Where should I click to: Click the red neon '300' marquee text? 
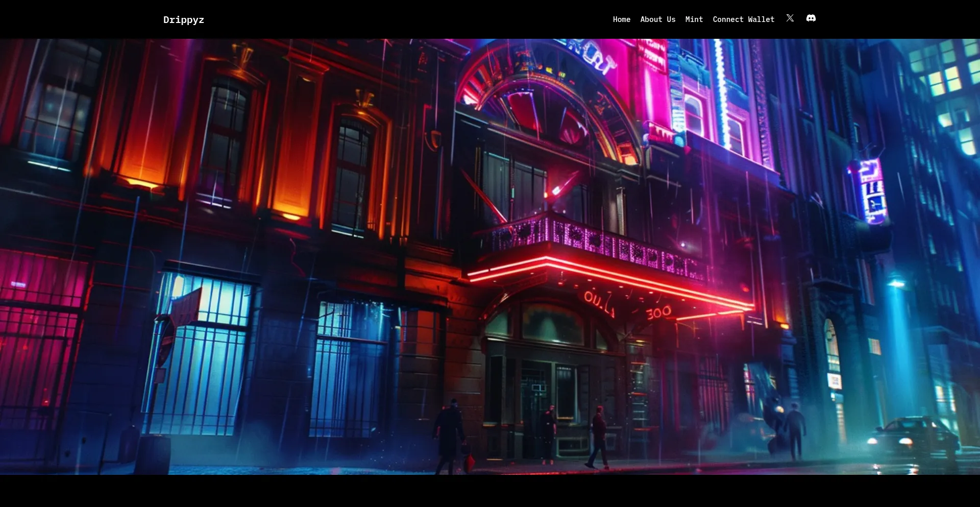click(658, 312)
